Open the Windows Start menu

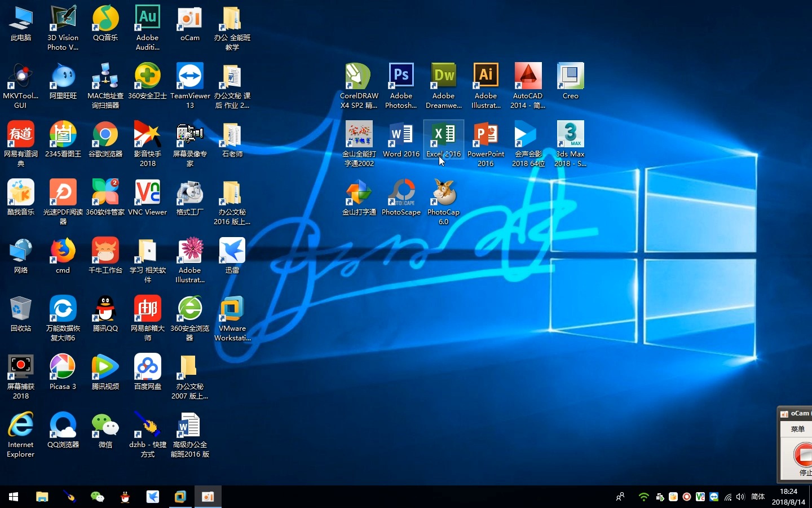(x=14, y=497)
